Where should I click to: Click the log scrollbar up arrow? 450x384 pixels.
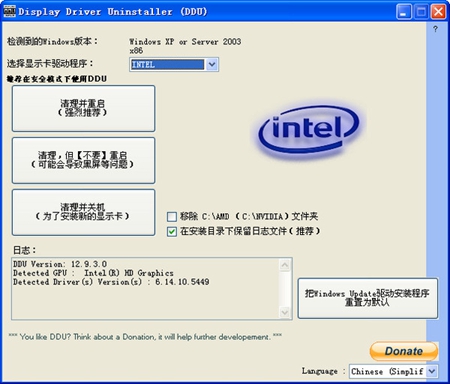[285, 265]
